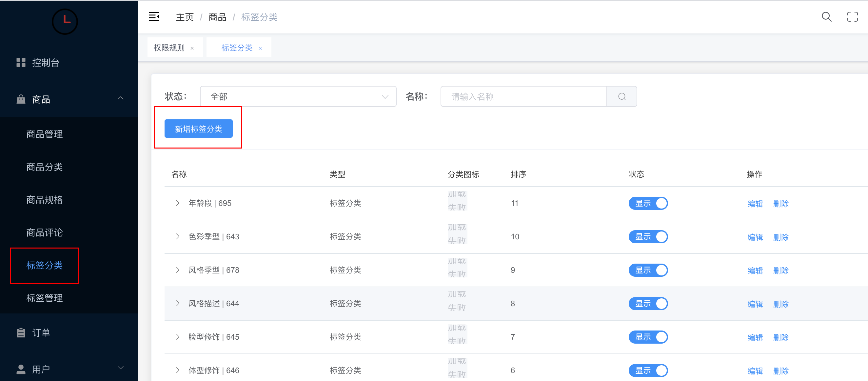Viewport: 868px width, 381px height.
Task: Toggle 显示 switch for 色彩季型 | 643
Action: [648, 237]
